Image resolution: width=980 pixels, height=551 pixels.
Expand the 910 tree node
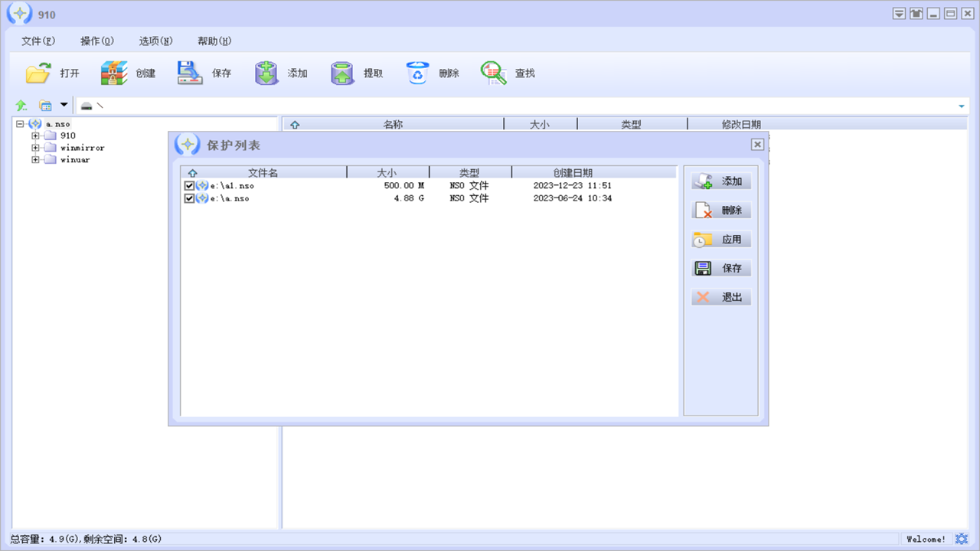click(34, 135)
